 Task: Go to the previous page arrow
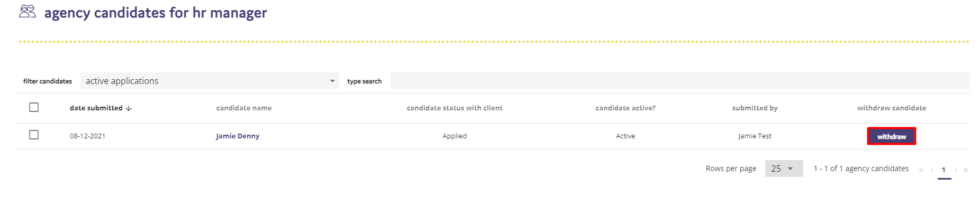click(x=931, y=170)
